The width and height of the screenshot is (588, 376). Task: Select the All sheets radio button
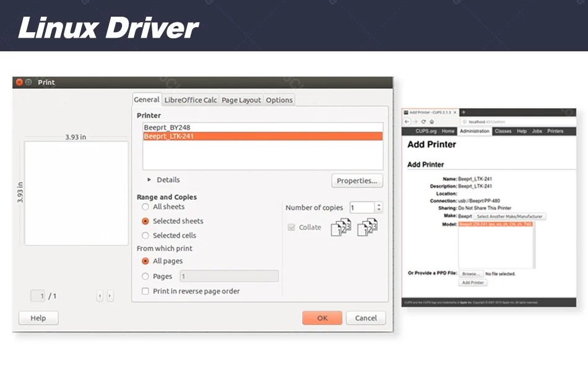145,207
